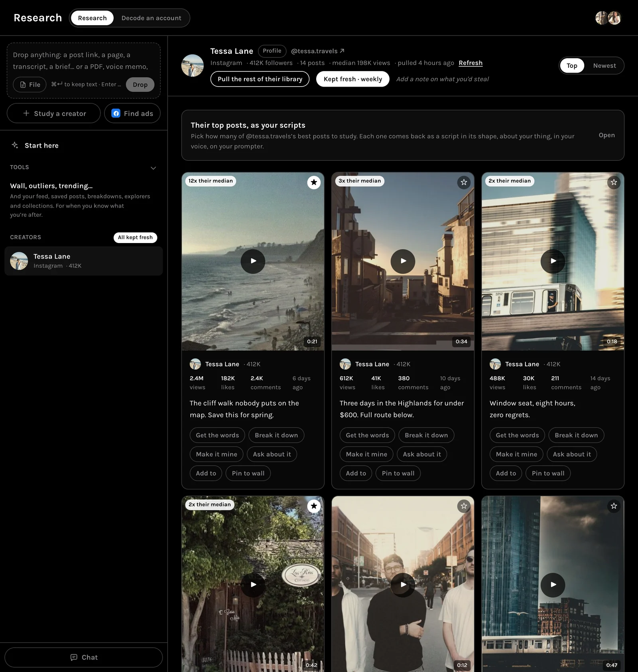
Task: Open Add to on Highlands post
Action: coord(356,473)
